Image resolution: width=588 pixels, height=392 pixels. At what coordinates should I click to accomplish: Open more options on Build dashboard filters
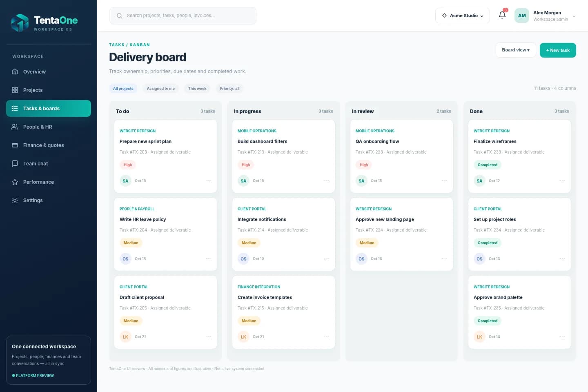coord(326,180)
